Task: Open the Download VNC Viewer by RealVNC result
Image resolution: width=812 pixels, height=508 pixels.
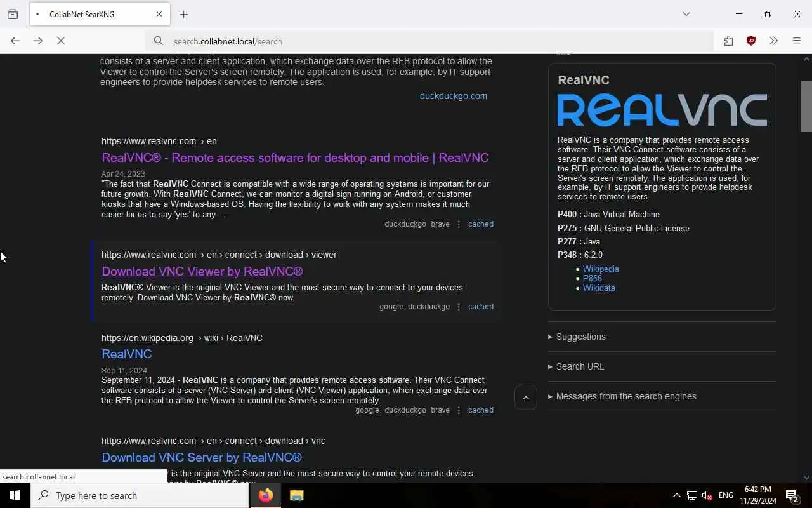Action: (x=202, y=271)
